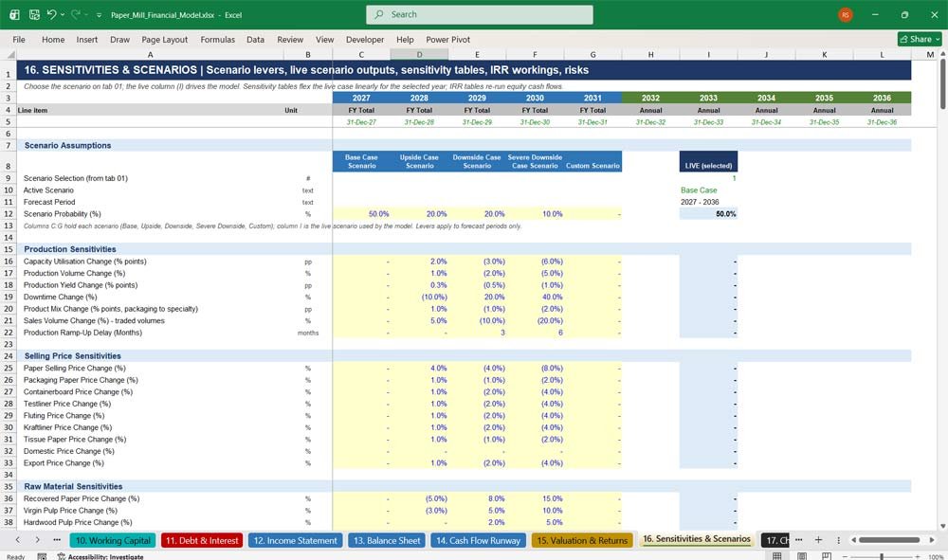Switch to Page Break Preview icon
This screenshot has width=948, height=560.
click(x=827, y=556)
